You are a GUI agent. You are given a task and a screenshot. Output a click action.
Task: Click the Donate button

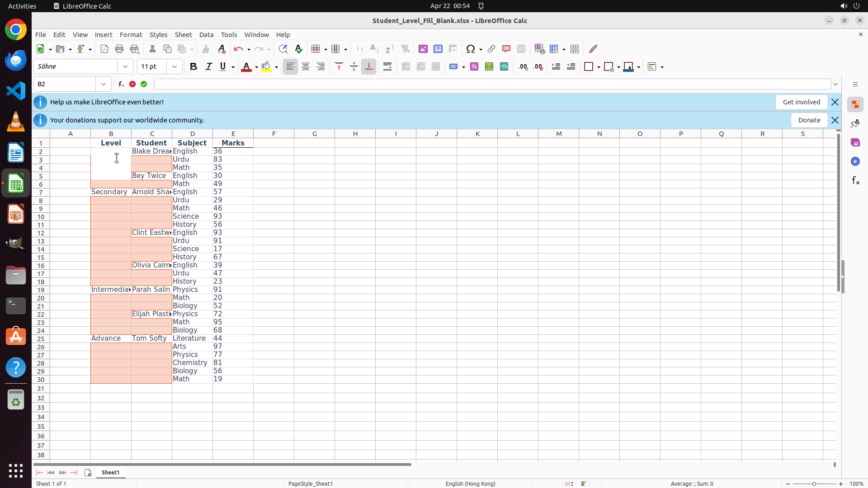[809, 120]
